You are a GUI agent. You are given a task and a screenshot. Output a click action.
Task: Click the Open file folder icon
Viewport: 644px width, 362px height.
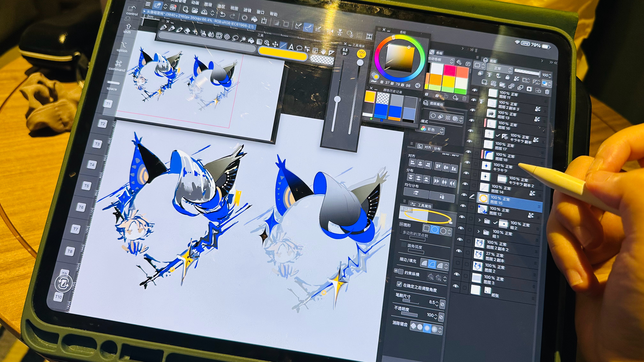tap(195, 11)
